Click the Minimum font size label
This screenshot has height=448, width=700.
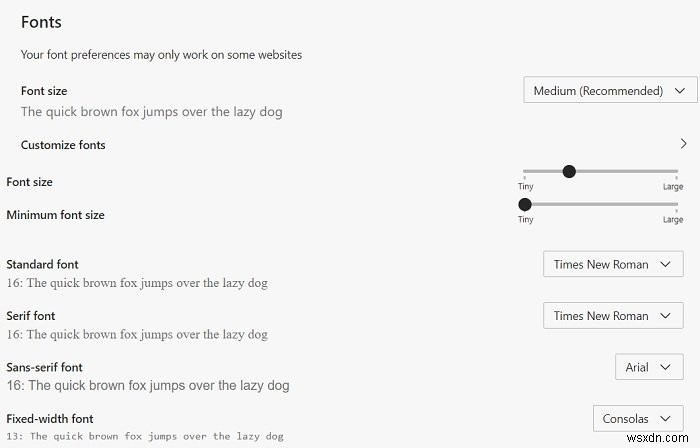pos(55,215)
